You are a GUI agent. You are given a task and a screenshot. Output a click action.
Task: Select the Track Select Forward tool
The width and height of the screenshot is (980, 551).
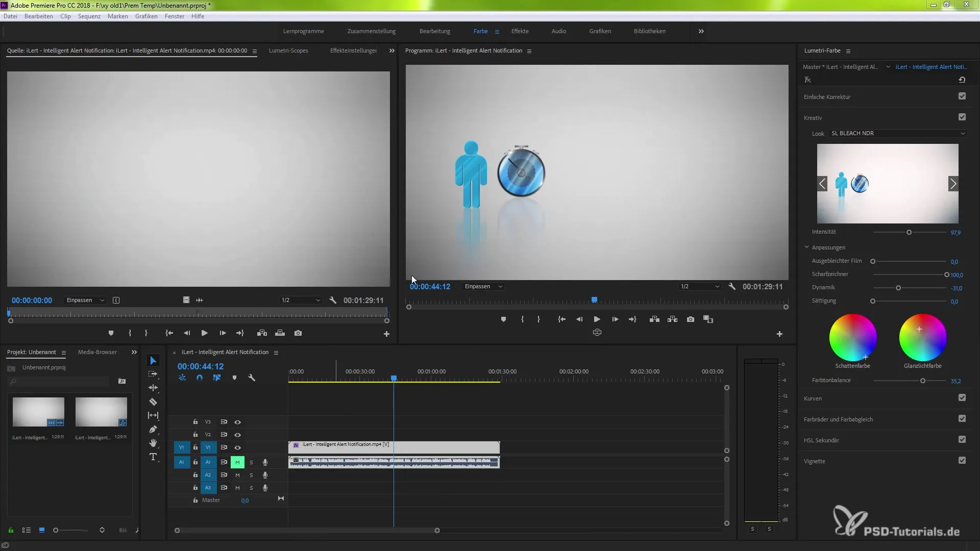click(x=153, y=374)
